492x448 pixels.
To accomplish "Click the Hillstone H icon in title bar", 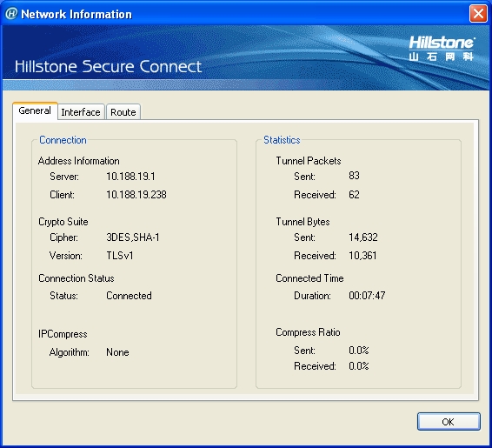I will tap(11, 14).
